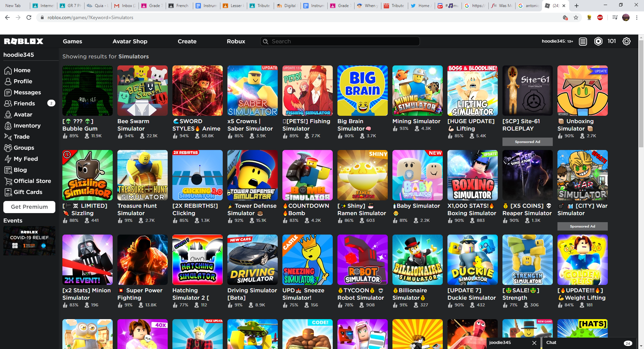Open the Mining Simulator title link

point(416,121)
